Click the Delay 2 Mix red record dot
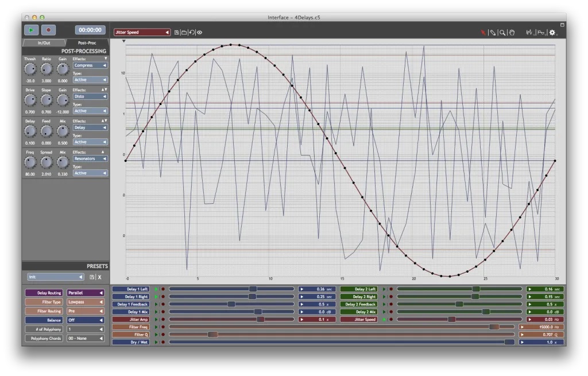 (390, 312)
